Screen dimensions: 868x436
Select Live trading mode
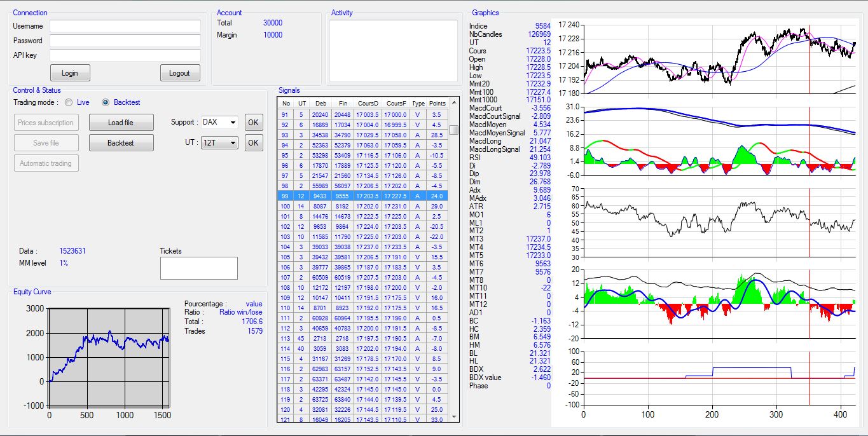point(69,102)
